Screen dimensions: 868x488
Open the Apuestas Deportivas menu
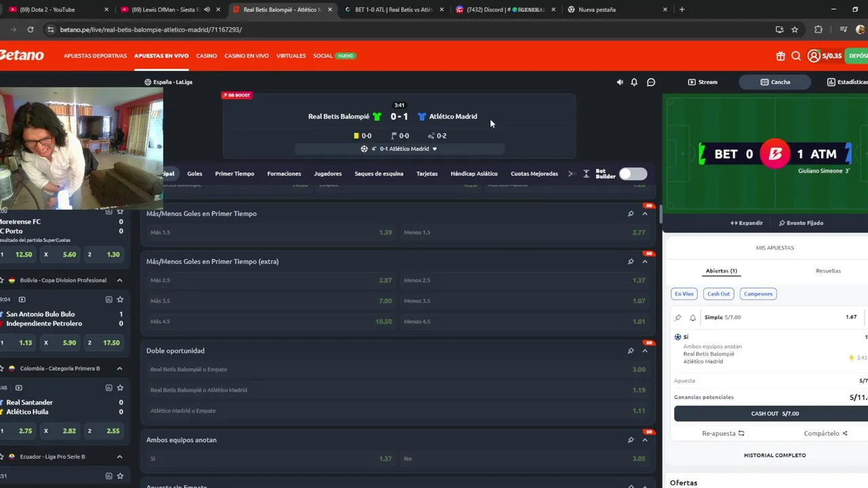[95, 56]
